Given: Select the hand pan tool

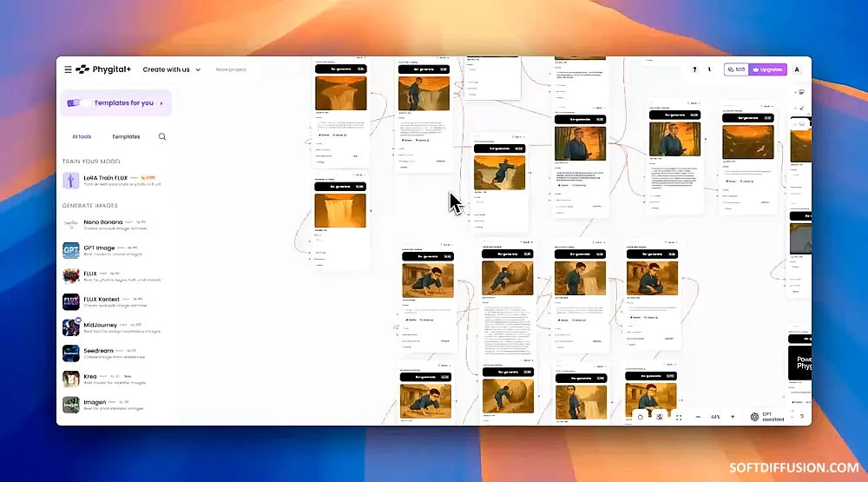Looking at the screenshot, I should click(641, 417).
